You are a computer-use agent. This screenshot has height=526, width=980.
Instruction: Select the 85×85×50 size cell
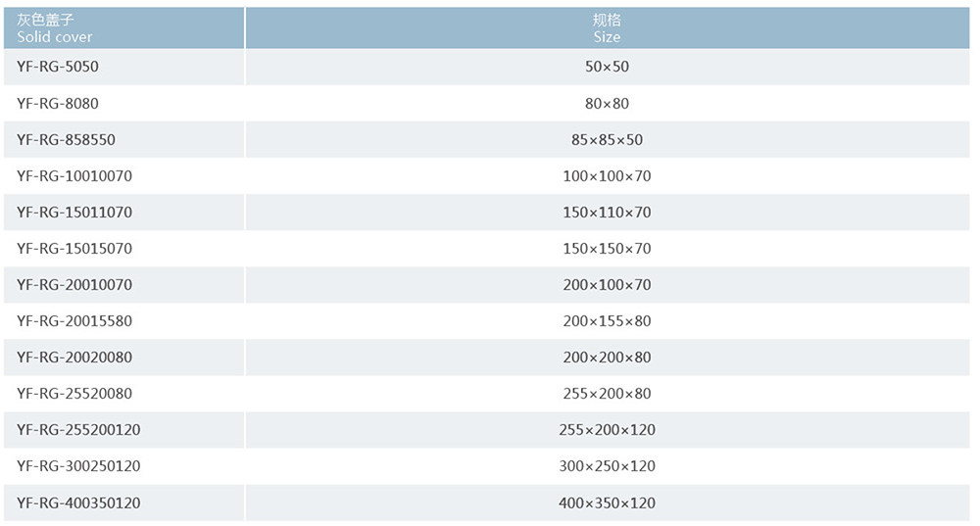pyautogui.click(x=607, y=139)
